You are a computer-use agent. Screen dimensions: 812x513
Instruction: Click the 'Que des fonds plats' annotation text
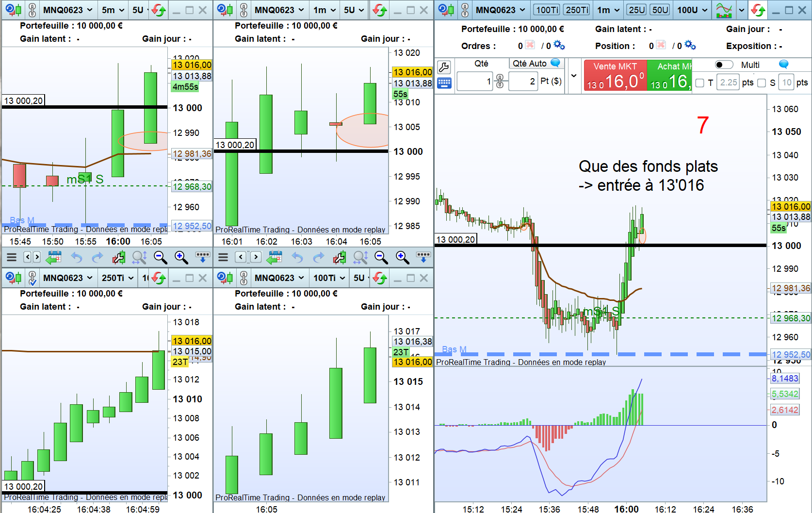[648, 166]
